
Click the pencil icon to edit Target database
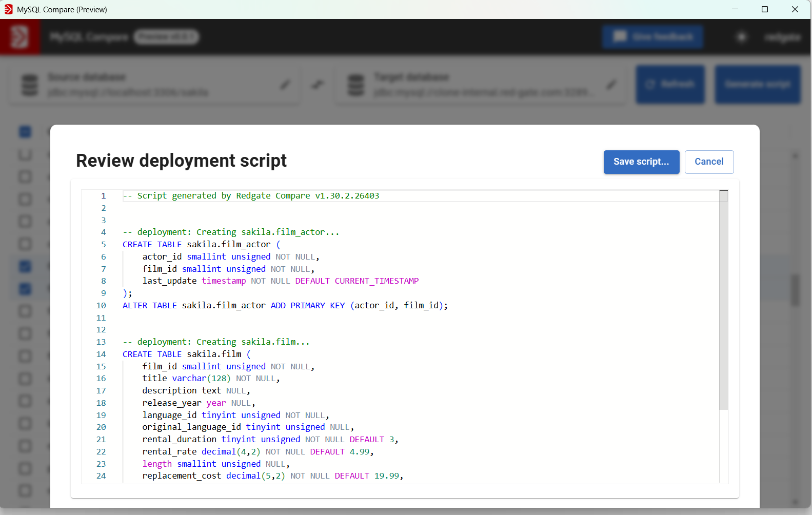pos(611,85)
